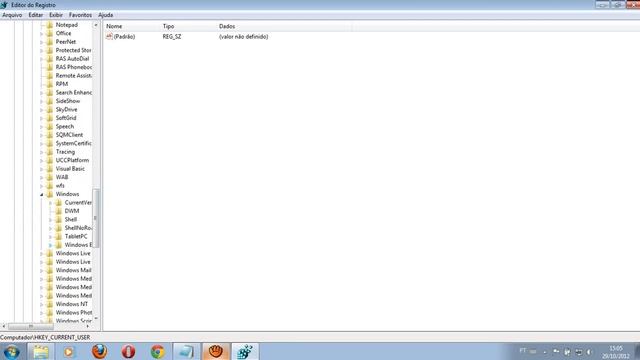The width and height of the screenshot is (640, 360).
Task: Select the WAB key folder icon
Action: [50, 177]
